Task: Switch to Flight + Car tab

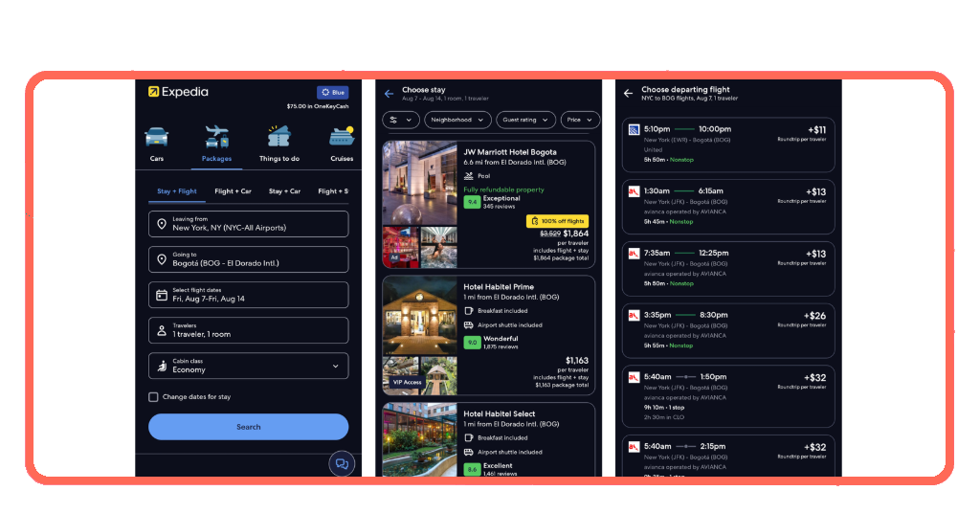Action: [233, 191]
